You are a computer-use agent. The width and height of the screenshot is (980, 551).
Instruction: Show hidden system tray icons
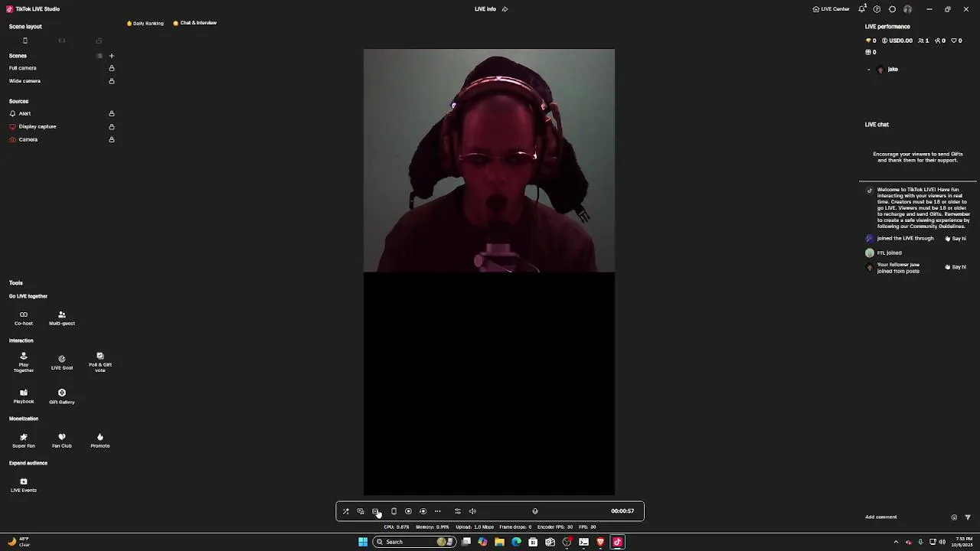tap(896, 542)
